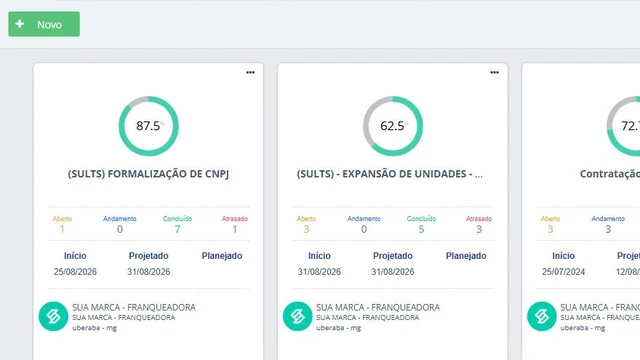Screen dimensions: 640x360
Task: Select Atrasado count 3 on EXPANSÃO card
Action: [x=479, y=229]
